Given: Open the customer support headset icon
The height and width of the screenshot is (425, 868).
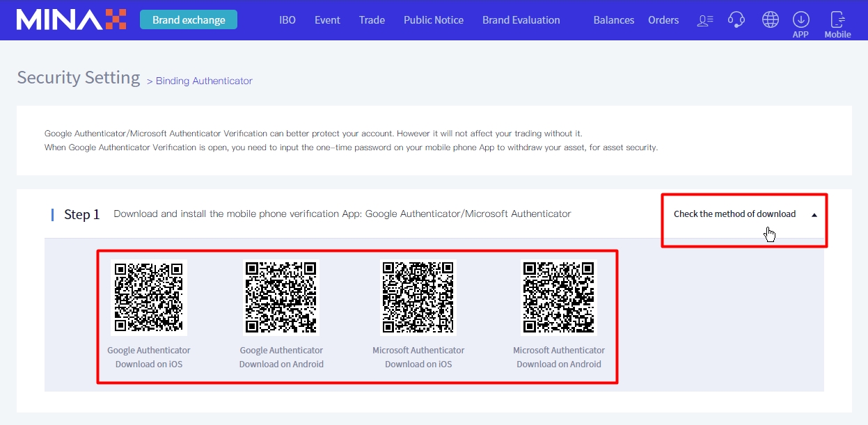Looking at the screenshot, I should click(736, 19).
